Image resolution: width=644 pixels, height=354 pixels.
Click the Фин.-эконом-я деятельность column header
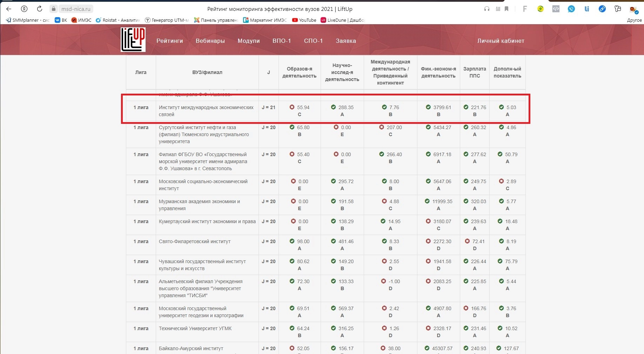pos(438,72)
